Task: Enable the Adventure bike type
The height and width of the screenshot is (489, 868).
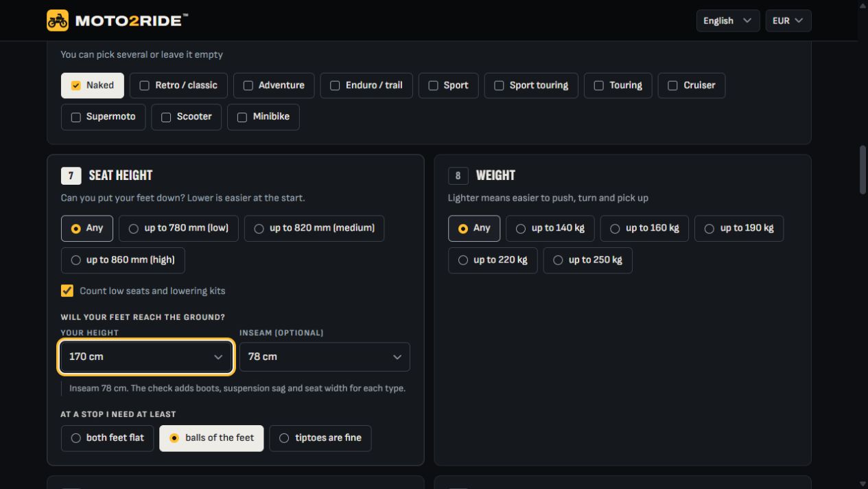Action: 274,85
